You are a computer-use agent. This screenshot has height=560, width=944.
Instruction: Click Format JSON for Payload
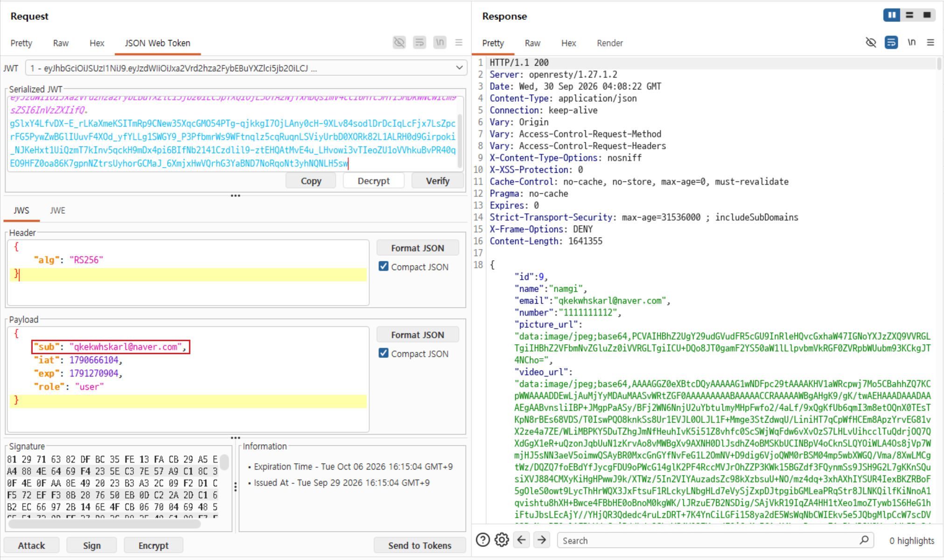(x=418, y=335)
